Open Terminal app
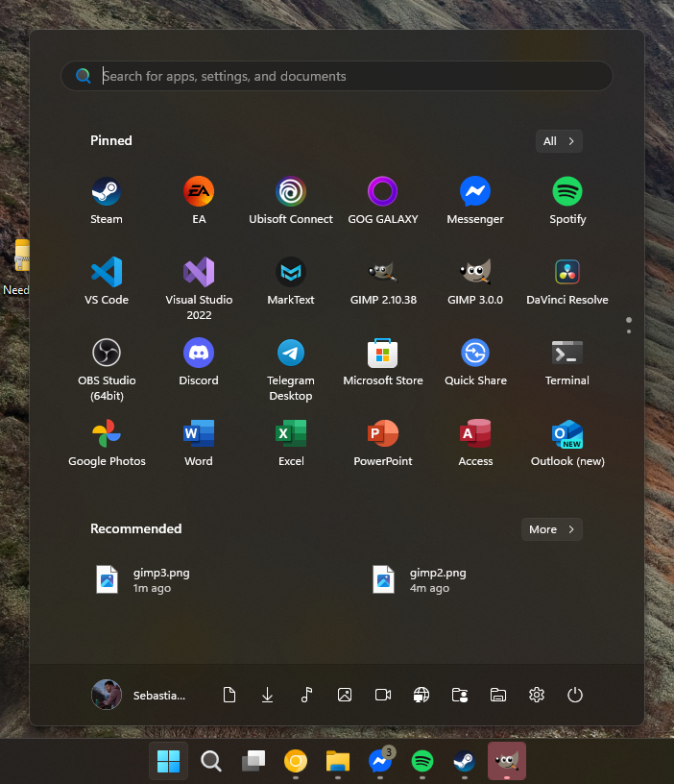 (567, 362)
